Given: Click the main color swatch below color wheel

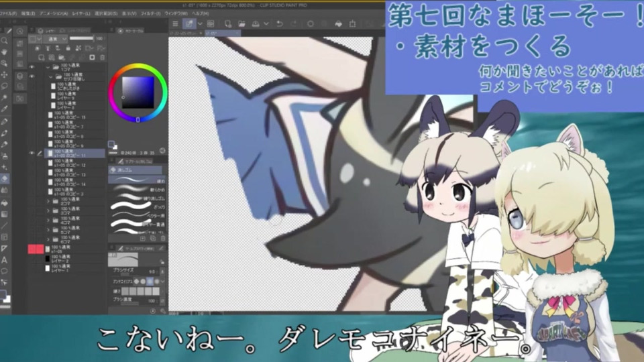Looking at the screenshot, I should pyautogui.click(x=111, y=143).
